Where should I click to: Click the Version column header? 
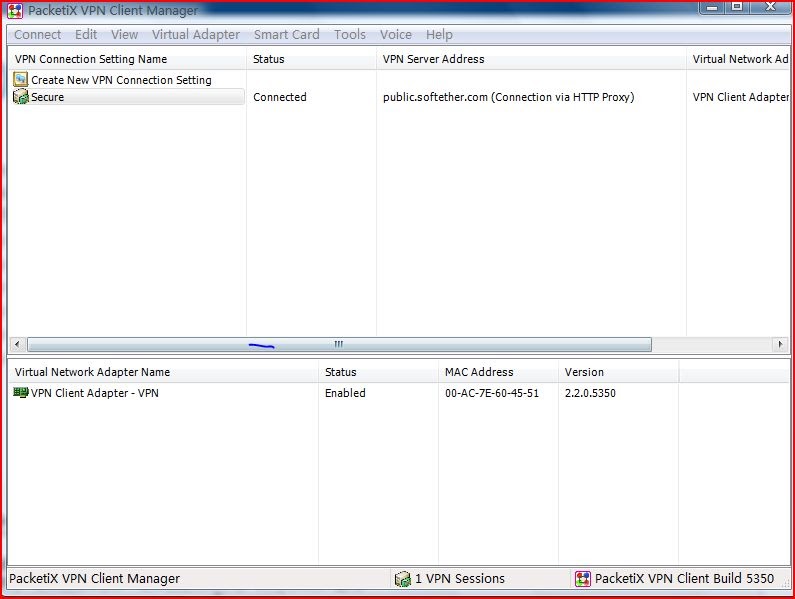pos(618,372)
